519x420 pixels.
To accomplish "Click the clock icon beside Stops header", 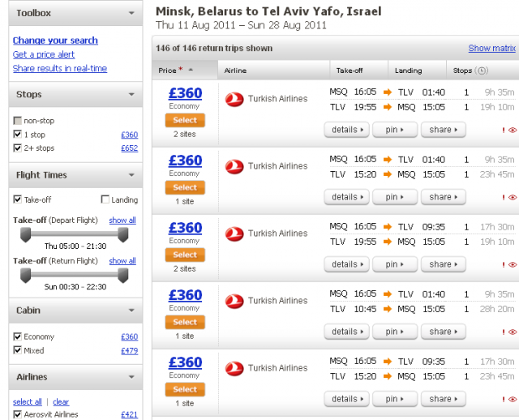I will pos(483,71).
